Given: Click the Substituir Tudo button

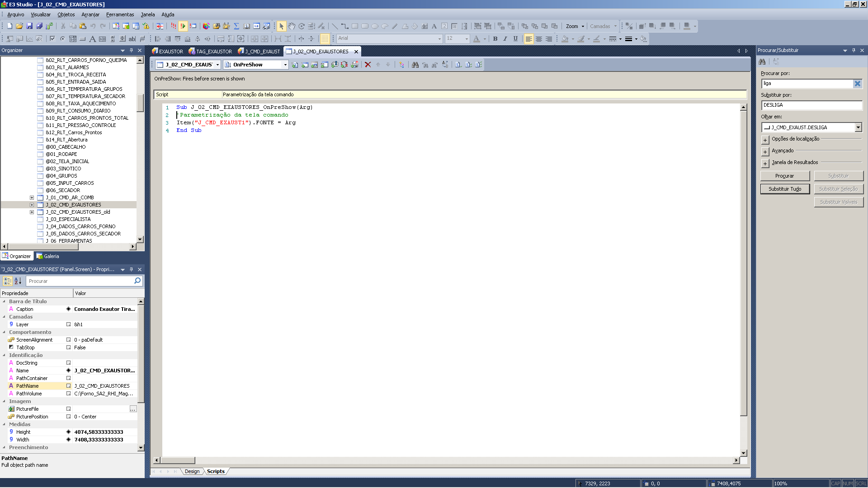Looking at the screenshot, I should point(784,189).
